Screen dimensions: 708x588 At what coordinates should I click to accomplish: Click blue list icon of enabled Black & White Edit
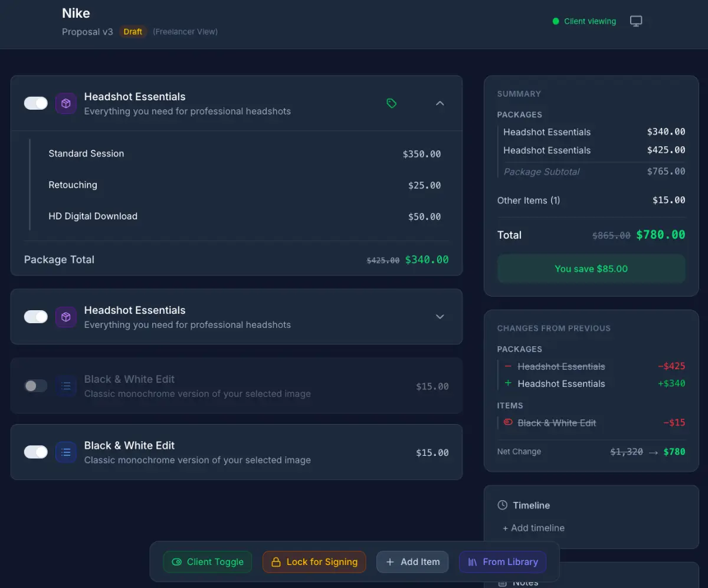point(66,452)
